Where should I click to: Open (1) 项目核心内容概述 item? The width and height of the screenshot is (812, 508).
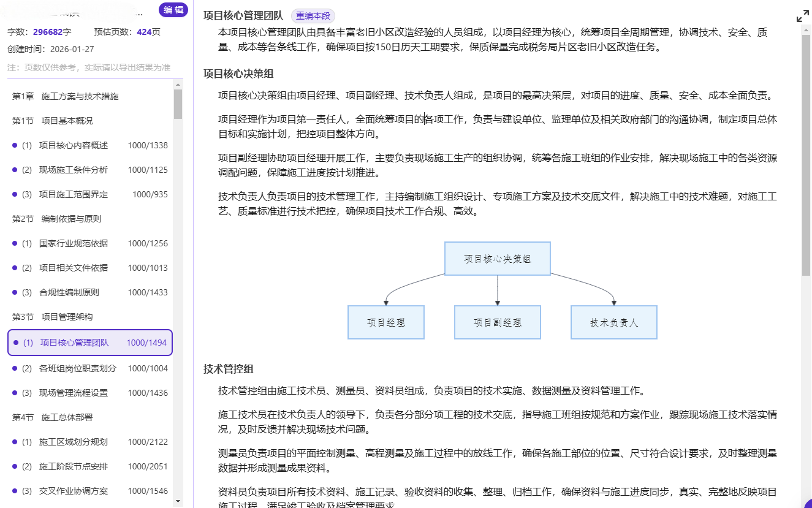click(x=89, y=145)
